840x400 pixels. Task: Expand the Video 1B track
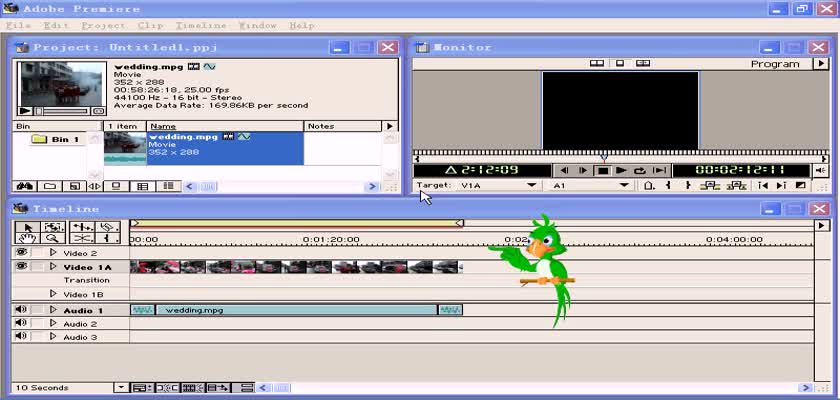[x=53, y=294]
